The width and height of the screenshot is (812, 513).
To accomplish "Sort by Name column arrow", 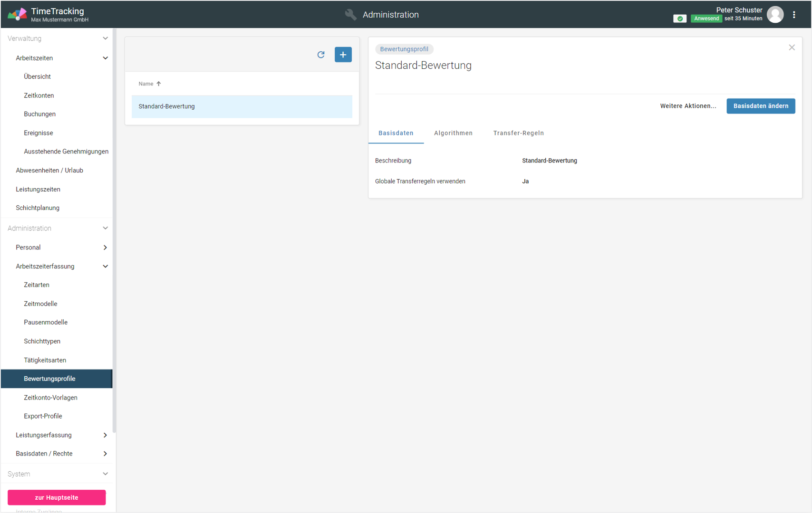I will coord(159,84).
